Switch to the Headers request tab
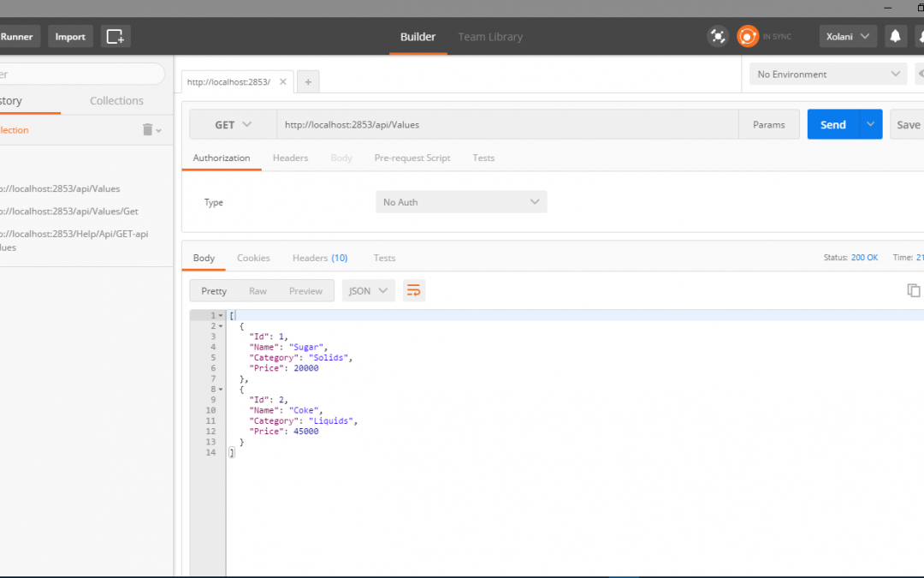 (290, 158)
